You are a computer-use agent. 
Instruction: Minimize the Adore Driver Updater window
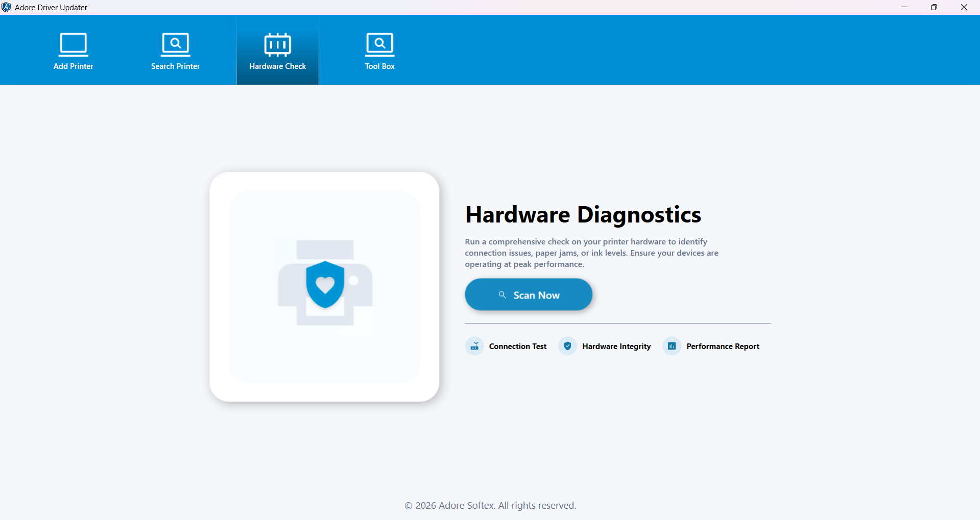(x=904, y=7)
